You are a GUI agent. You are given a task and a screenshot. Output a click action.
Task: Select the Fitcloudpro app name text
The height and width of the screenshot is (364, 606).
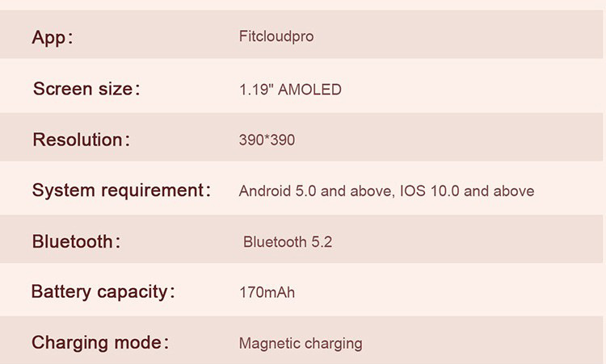[x=276, y=37]
